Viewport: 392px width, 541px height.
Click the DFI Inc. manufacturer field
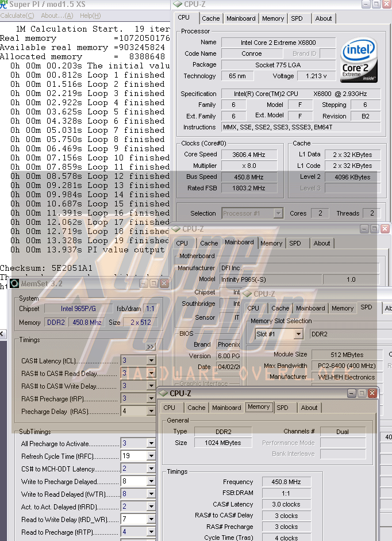coord(299,268)
